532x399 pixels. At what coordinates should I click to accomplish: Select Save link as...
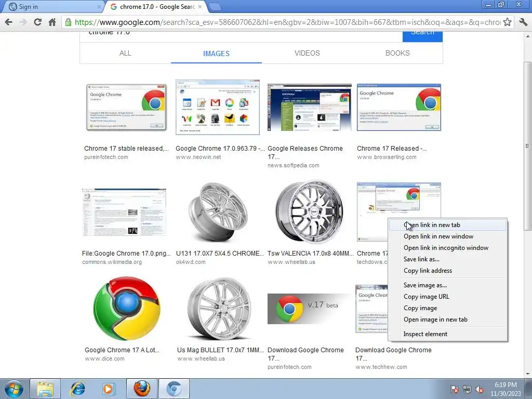click(x=447, y=259)
